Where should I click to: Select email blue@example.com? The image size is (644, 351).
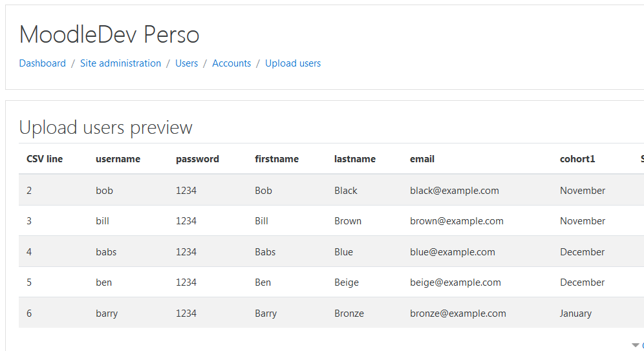(x=452, y=251)
